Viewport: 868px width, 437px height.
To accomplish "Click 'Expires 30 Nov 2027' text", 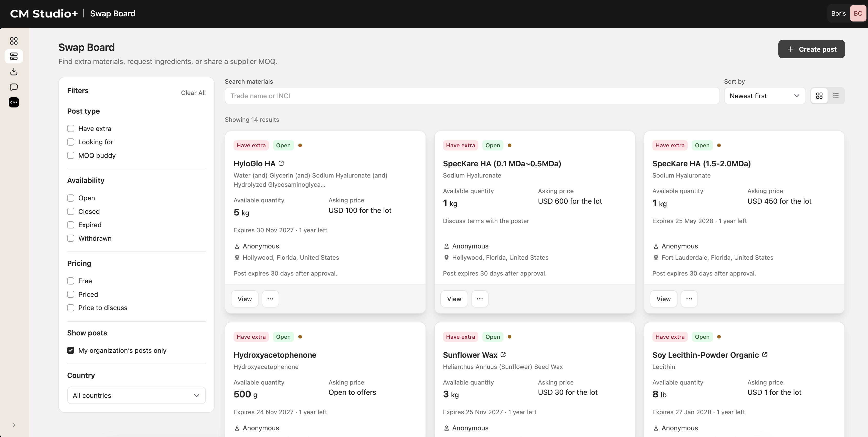I will (263, 230).
